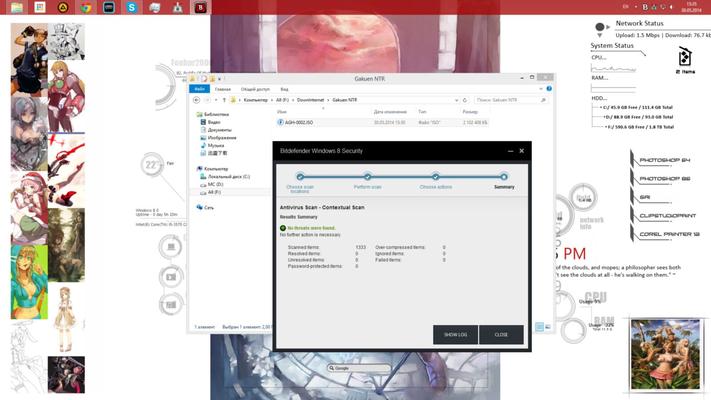Open the Общий доступ ribbon tab

click(x=255, y=89)
